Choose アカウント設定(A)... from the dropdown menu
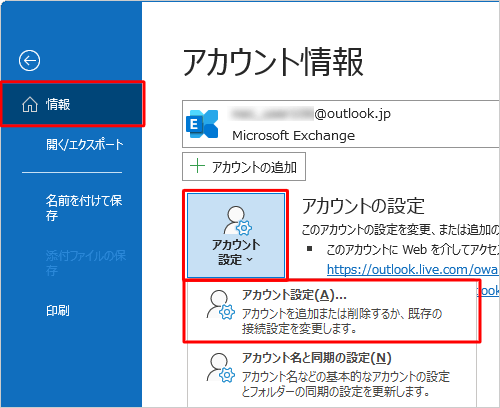 point(331,311)
